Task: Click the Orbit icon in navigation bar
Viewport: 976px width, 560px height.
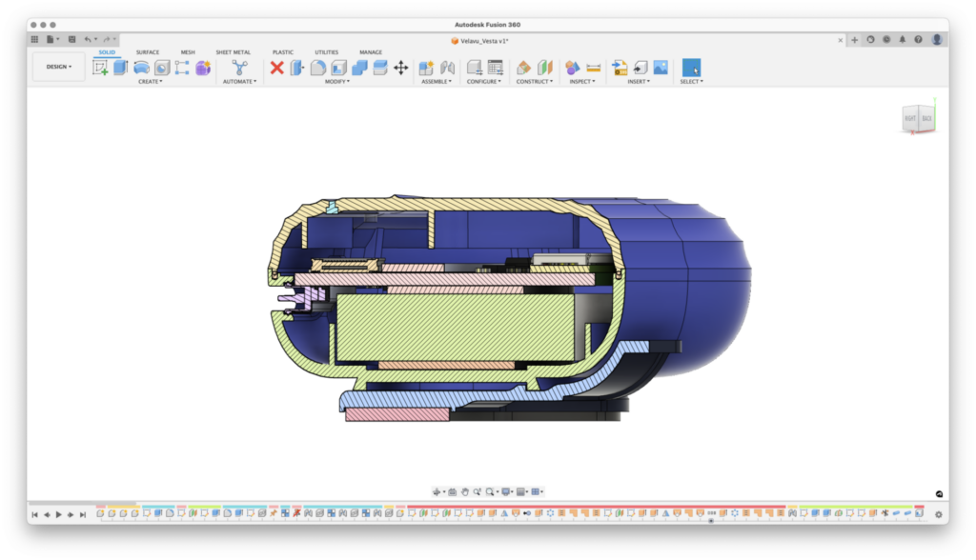Action: (x=436, y=490)
